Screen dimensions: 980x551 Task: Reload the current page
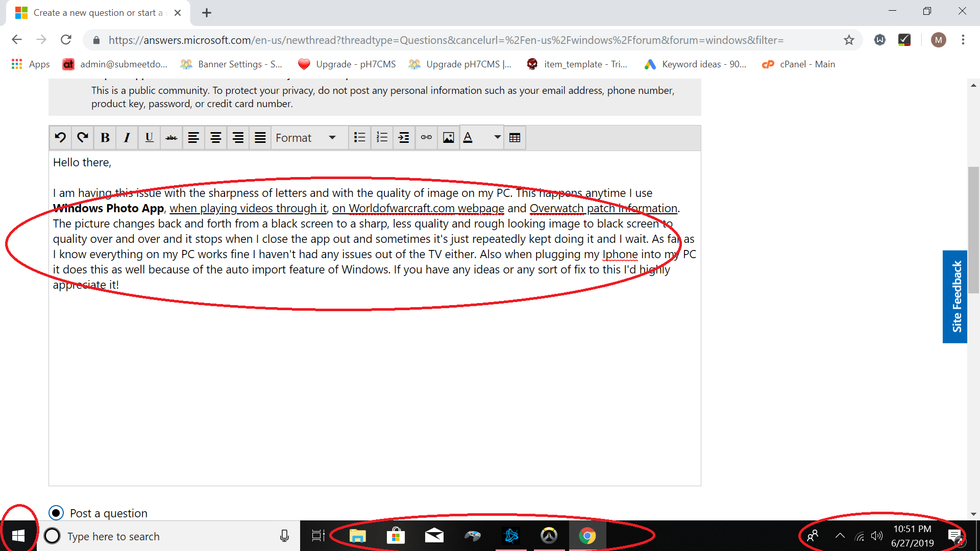[66, 40]
